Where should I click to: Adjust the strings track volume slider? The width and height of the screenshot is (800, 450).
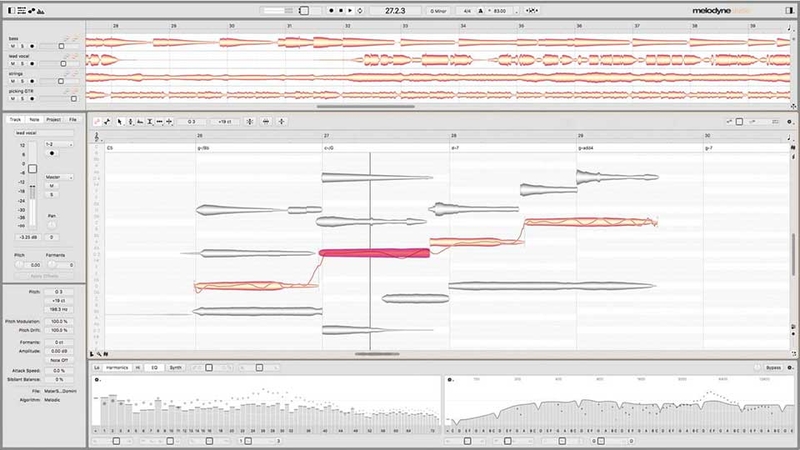[59, 81]
